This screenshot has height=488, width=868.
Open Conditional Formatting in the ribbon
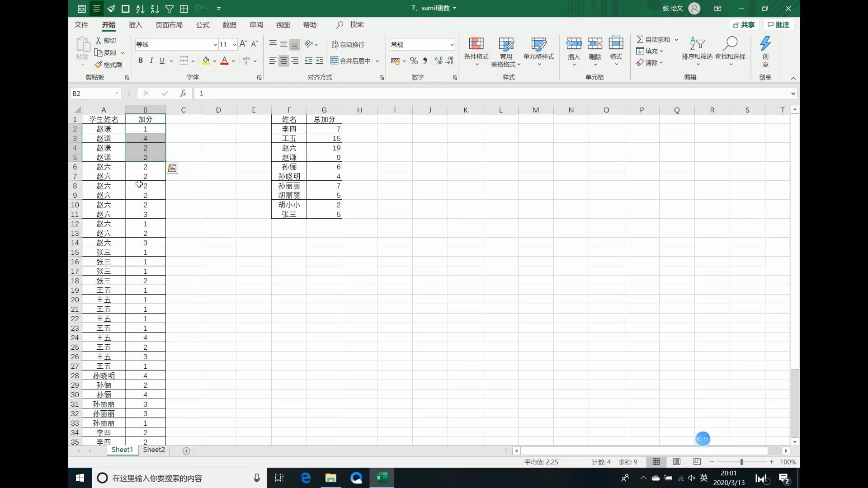tap(476, 49)
